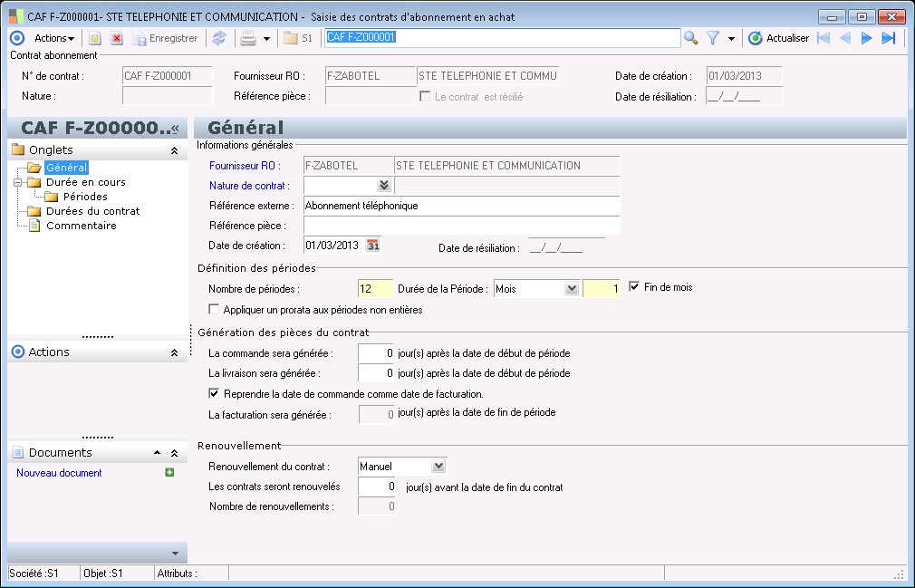
Task: Click the Nouveau document link
Action: (x=59, y=473)
